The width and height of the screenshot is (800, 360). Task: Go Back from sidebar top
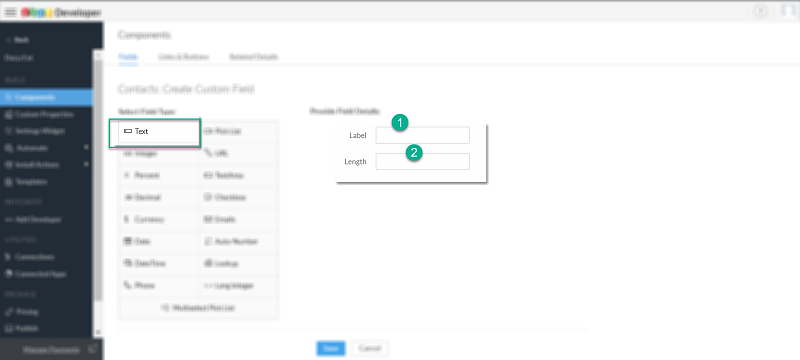18,40
